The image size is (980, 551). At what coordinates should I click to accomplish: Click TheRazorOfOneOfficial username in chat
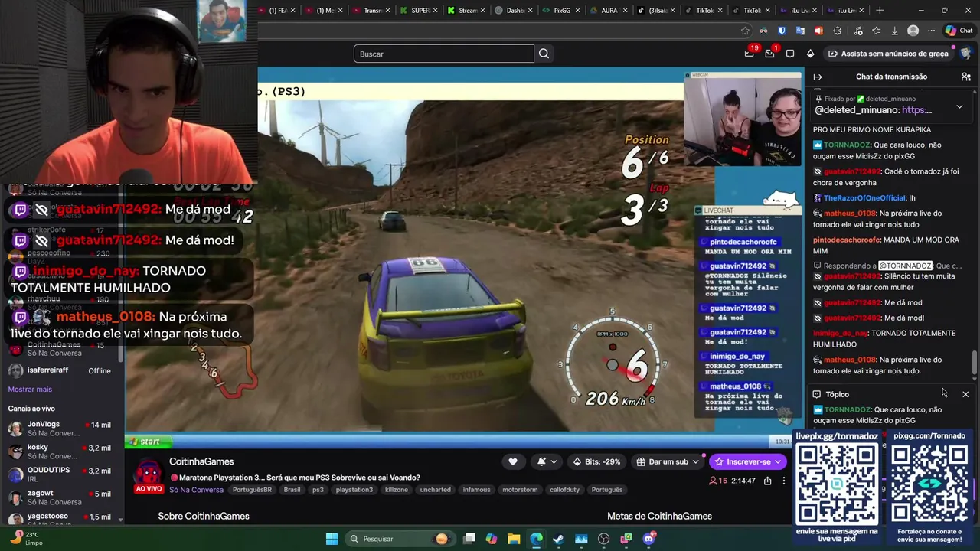[x=864, y=198]
